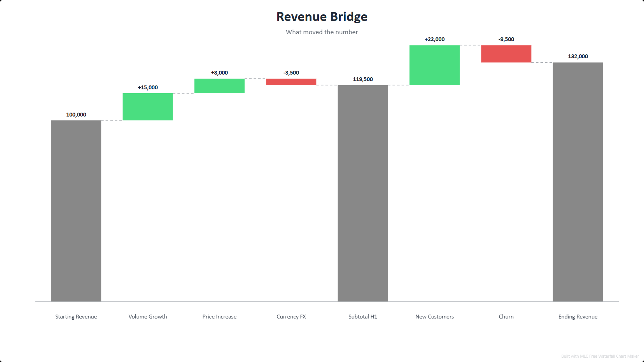Select the green New Customers bar
The width and height of the screenshot is (644, 362).
click(434, 65)
